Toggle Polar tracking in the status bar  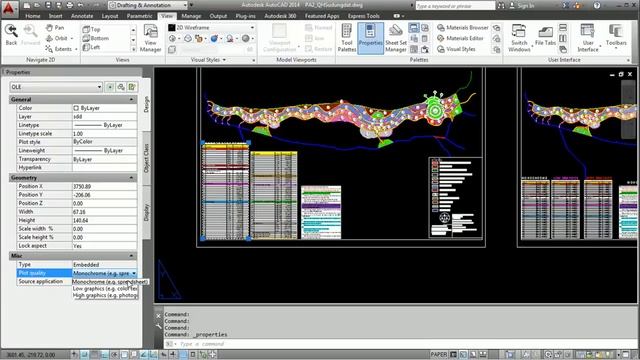pyautogui.click(x=114, y=354)
